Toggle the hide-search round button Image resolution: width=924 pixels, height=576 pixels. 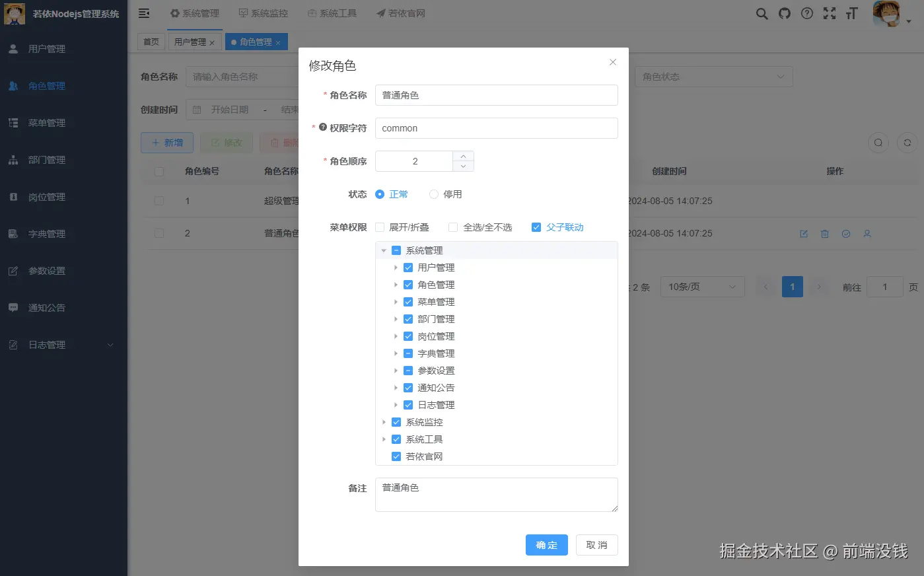(x=878, y=143)
